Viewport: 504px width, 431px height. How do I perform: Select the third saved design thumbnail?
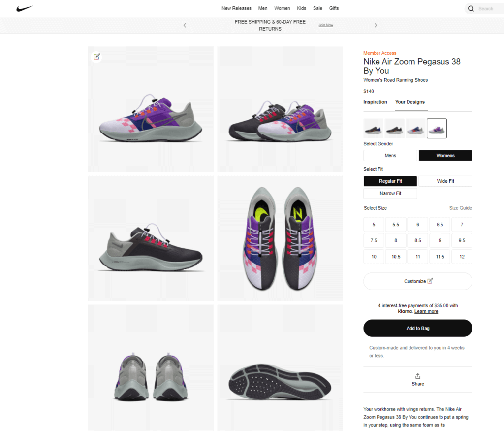(415, 129)
